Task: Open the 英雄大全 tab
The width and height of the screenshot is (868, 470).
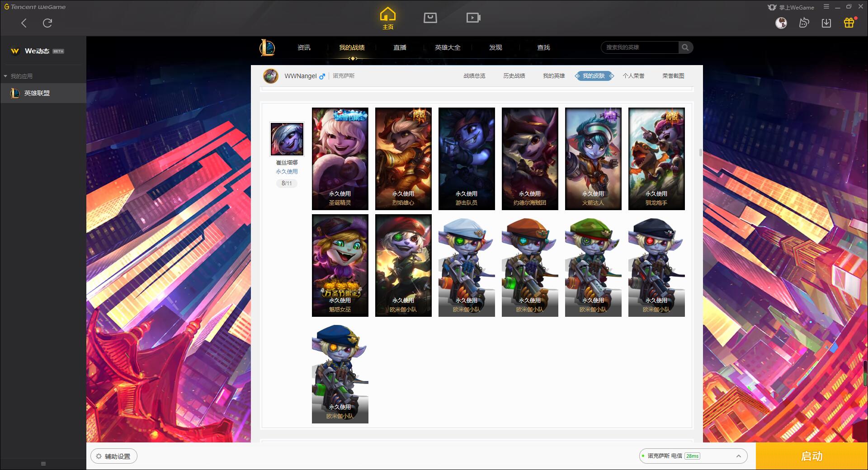Action: [448, 47]
